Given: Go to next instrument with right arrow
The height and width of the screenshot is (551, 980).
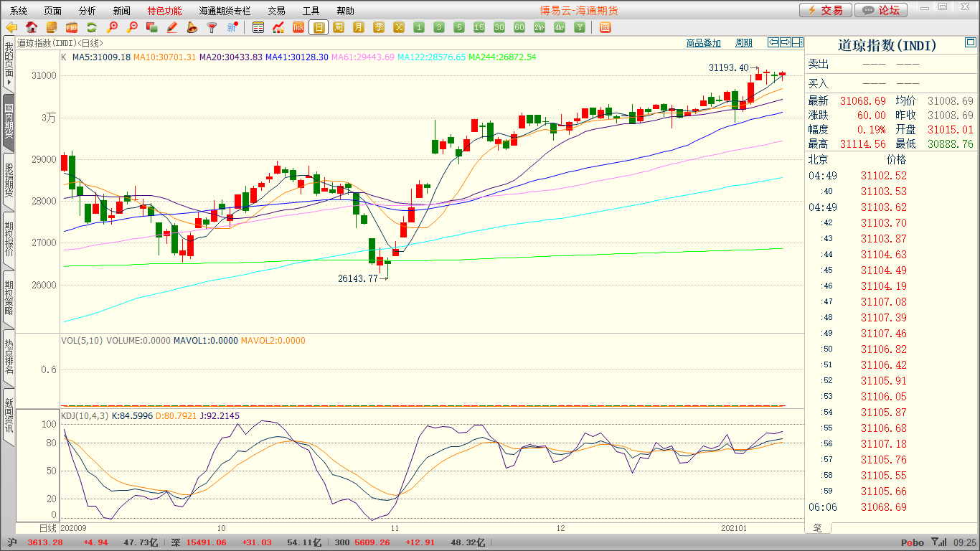Looking at the screenshot, I should click(785, 42).
